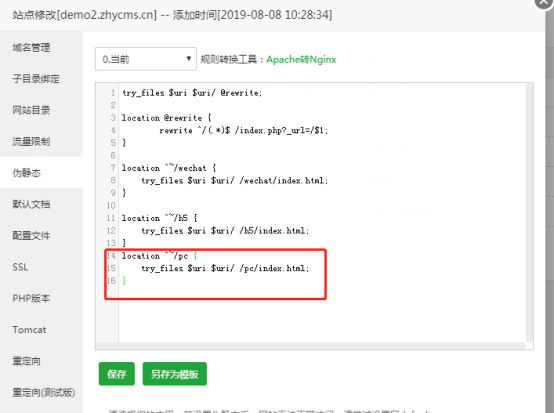Click the 'location @rewrite {' line
554x413 pixels.
click(166, 118)
